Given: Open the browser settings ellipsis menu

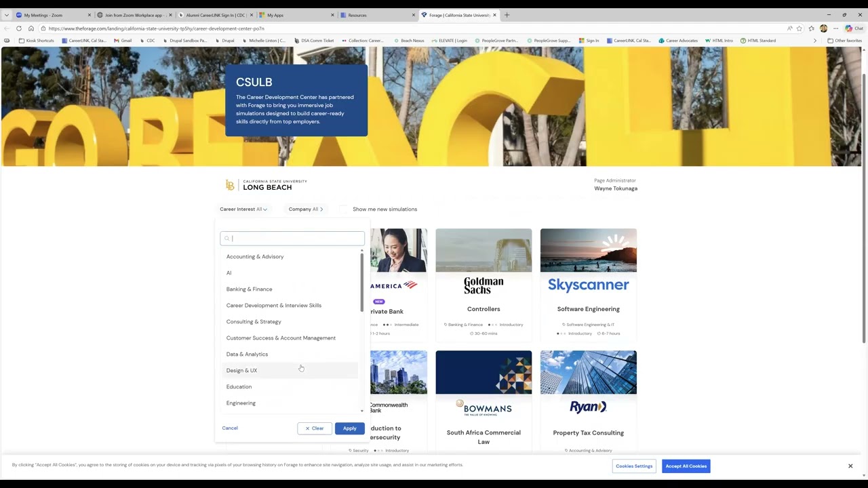Looking at the screenshot, I should tap(835, 28).
